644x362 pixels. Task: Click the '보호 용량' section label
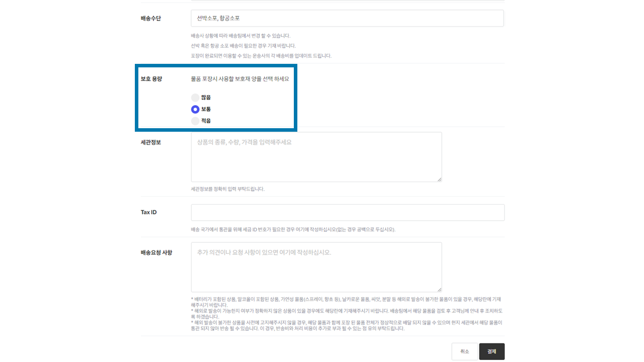coord(151,79)
